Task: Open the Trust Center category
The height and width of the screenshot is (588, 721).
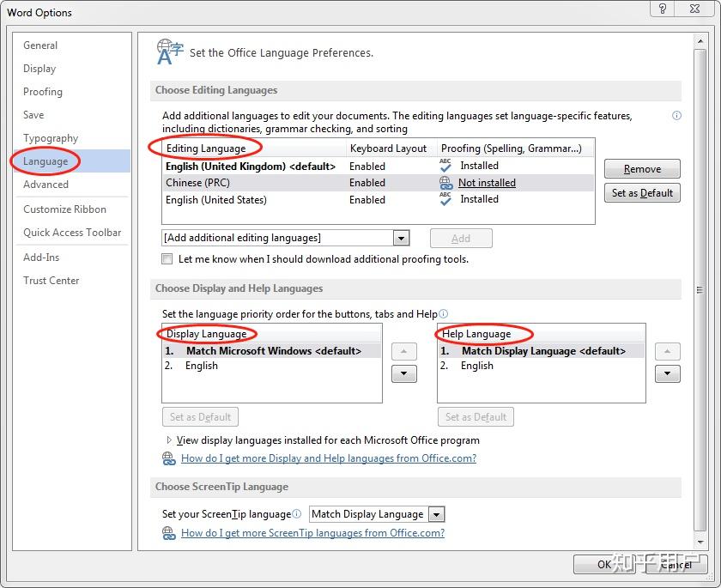Action: coord(51,281)
